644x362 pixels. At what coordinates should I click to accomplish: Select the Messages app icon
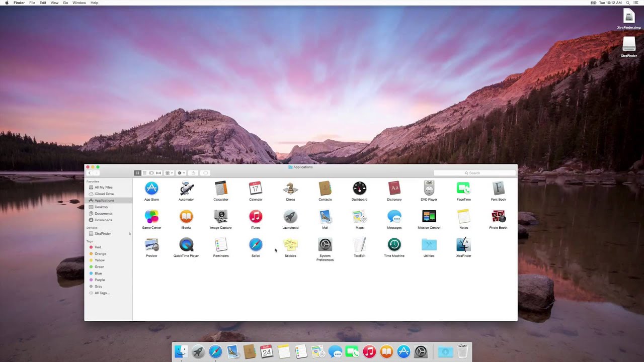(x=394, y=217)
